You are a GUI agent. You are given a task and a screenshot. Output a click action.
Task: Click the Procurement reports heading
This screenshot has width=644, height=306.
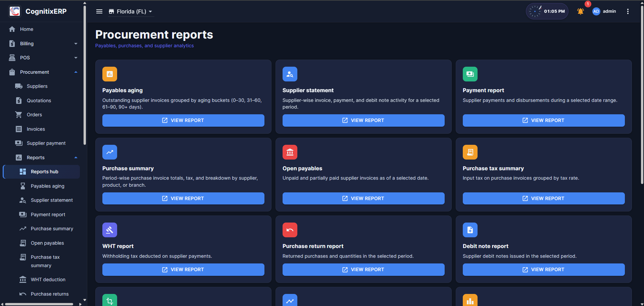click(154, 35)
